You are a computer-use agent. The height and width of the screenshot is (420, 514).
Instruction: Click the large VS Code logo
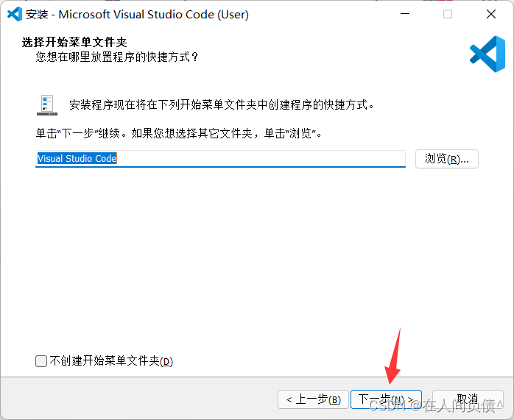point(487,54)
